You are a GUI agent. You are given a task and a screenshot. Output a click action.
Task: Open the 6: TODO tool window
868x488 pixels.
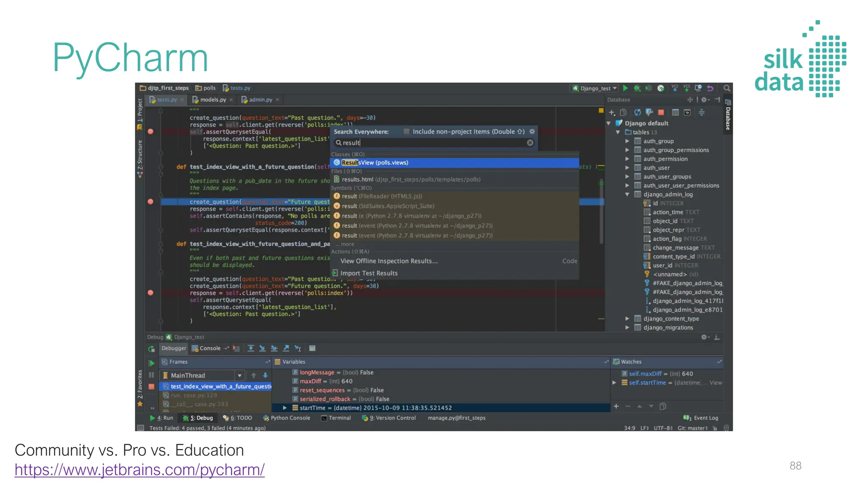click(x=237, y=418)
